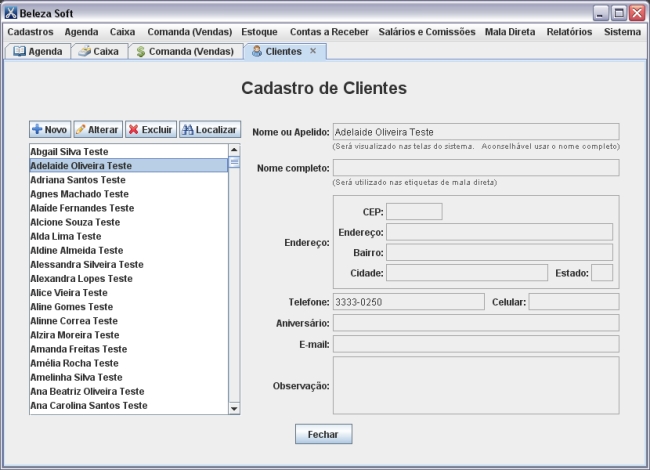Open the Contas a Receber menu
The image size is (650, 470).
329,32
